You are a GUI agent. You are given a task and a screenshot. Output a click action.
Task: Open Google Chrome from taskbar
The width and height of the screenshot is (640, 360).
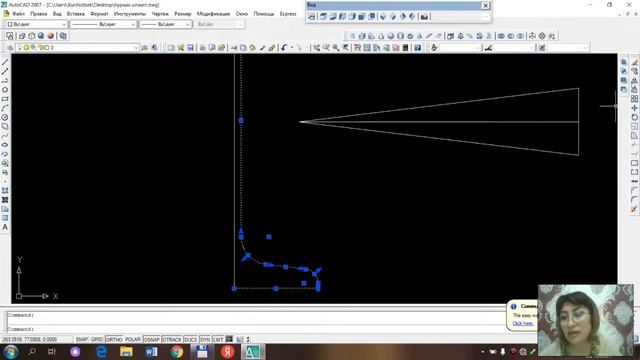pos(177,351)
